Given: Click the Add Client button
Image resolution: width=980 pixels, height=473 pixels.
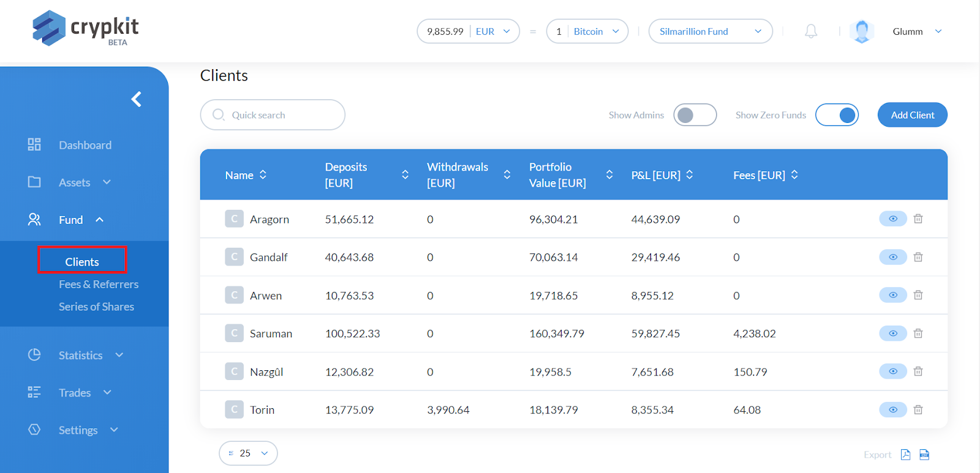Looking at the screenshot, I should tap(912, 115).
